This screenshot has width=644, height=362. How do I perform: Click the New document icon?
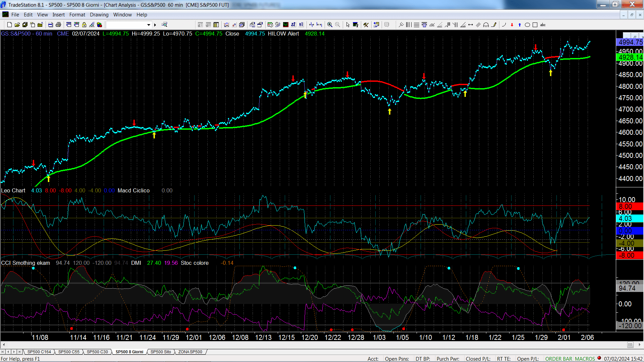pos(9,25)
